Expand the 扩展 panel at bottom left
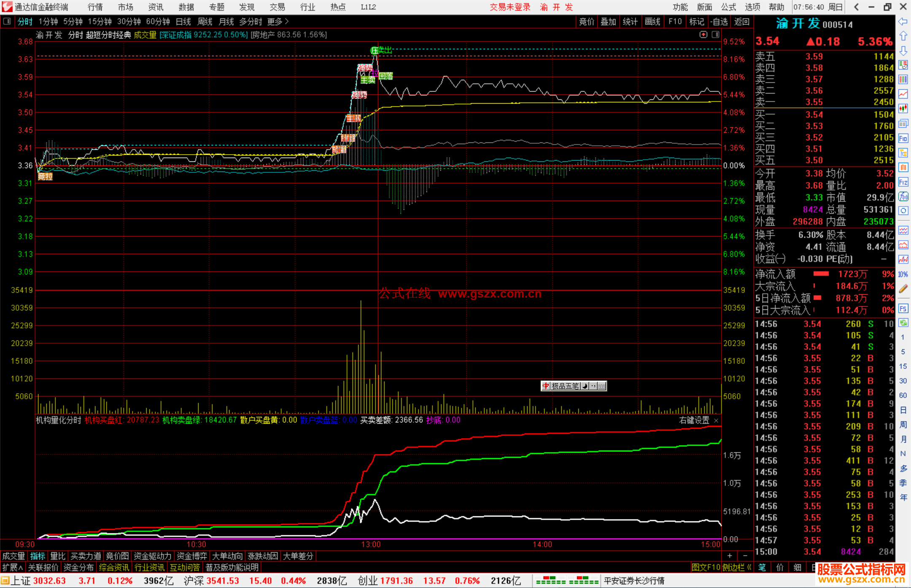The height and width of the screenshot is (588, 911). coord(13,567)
